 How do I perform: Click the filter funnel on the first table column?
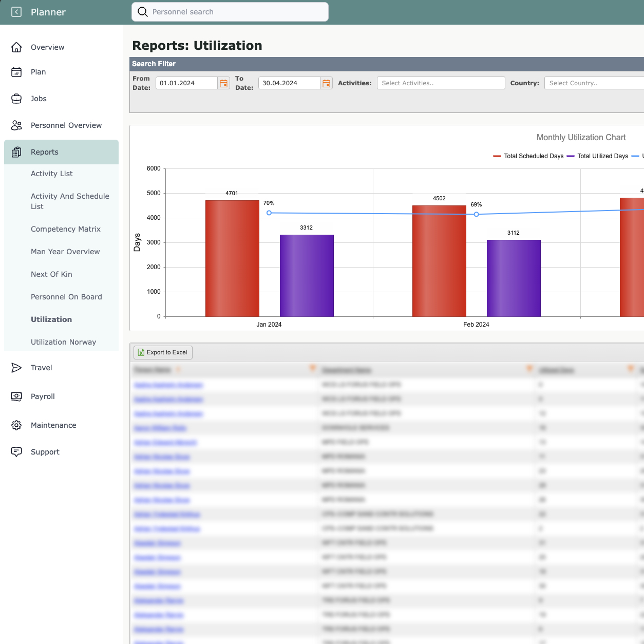point(313,368)
